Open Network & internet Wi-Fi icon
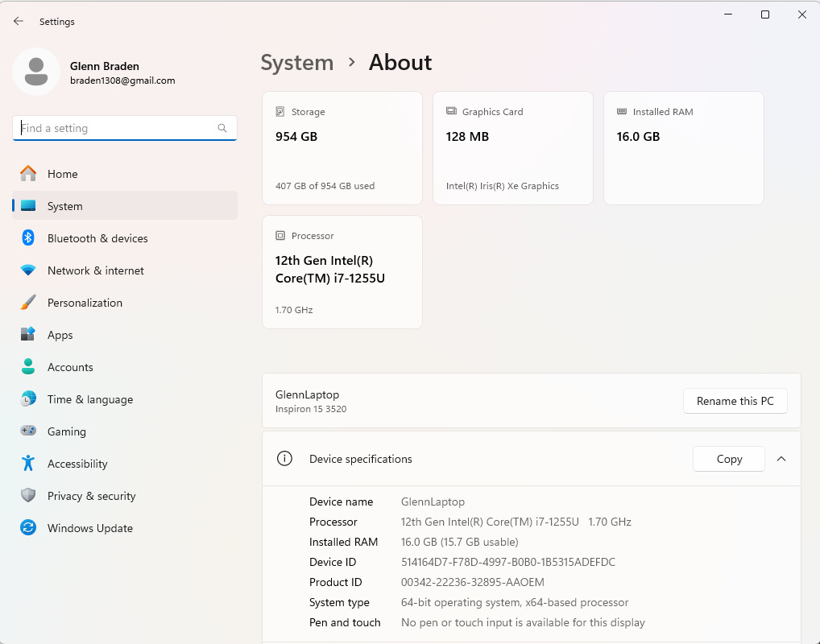Viewport: 820px width, 644px height. pyautogui.click(x=28, y=270)
